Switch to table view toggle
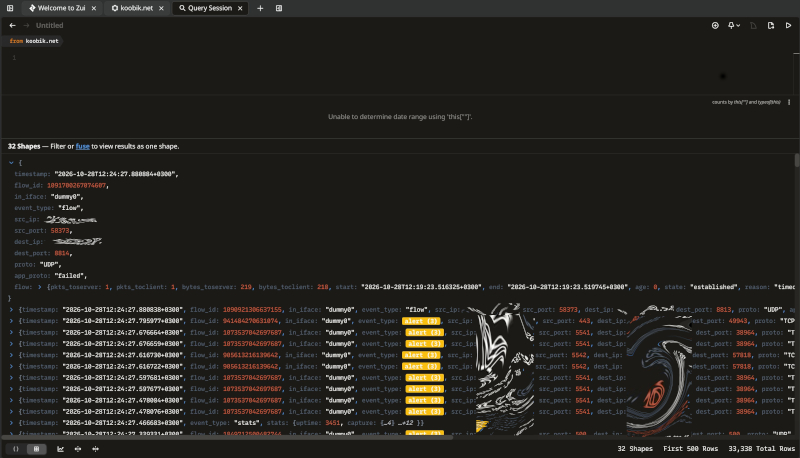The height and width of the screenshot is (458, 800). click(x=36, y=449)
